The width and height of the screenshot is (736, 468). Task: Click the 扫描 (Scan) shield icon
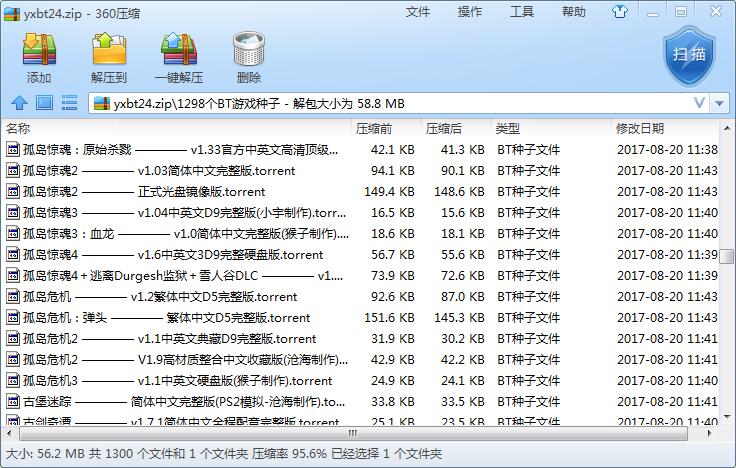pos(689,56)
